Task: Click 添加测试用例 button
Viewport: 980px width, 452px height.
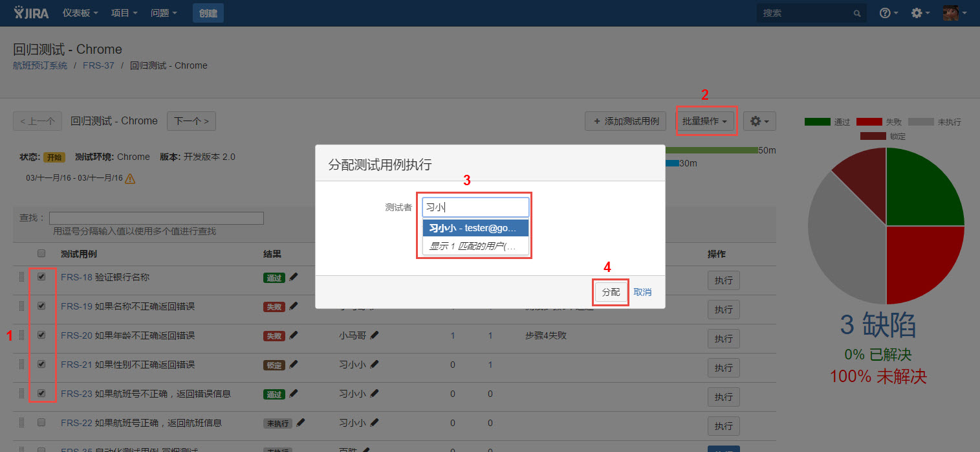Action: click(626, 121)
